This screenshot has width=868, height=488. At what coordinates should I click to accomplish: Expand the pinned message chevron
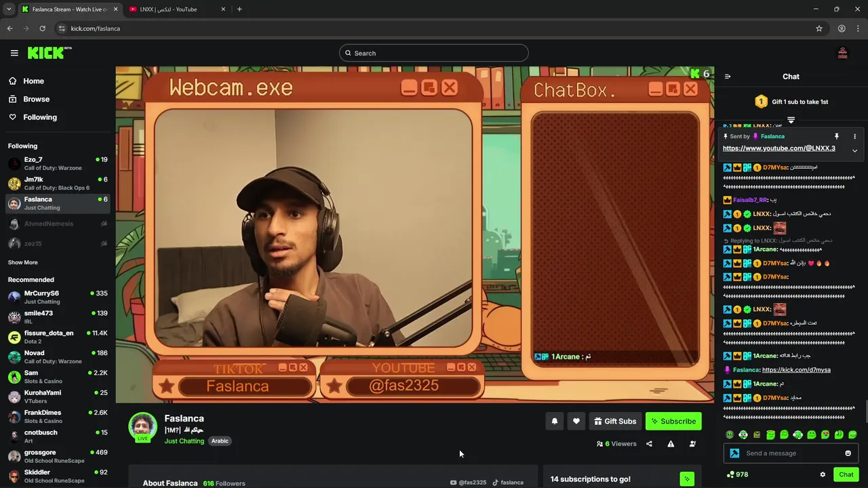[x=854, y=150]
